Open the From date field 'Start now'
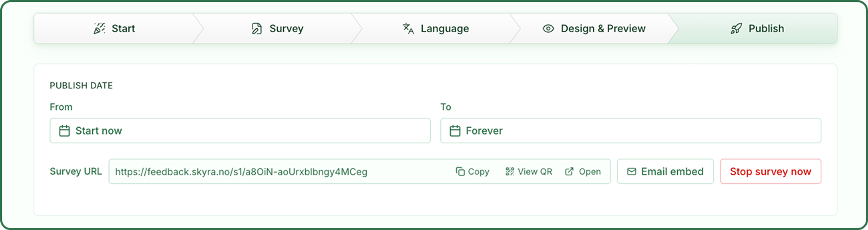 (x=240, y=131)
